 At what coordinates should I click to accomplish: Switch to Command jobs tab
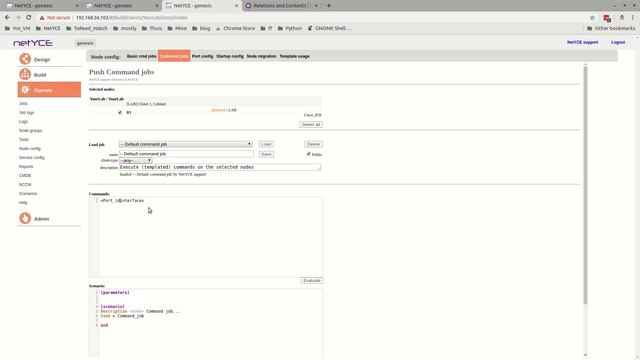(174, 56)
